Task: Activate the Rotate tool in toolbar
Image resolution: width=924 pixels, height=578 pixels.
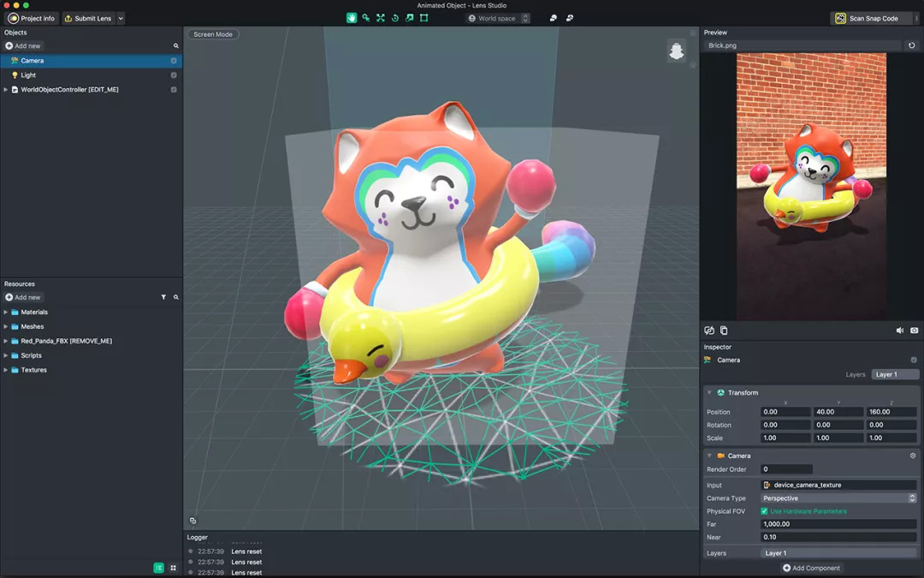Action: [x=394, y=18]
